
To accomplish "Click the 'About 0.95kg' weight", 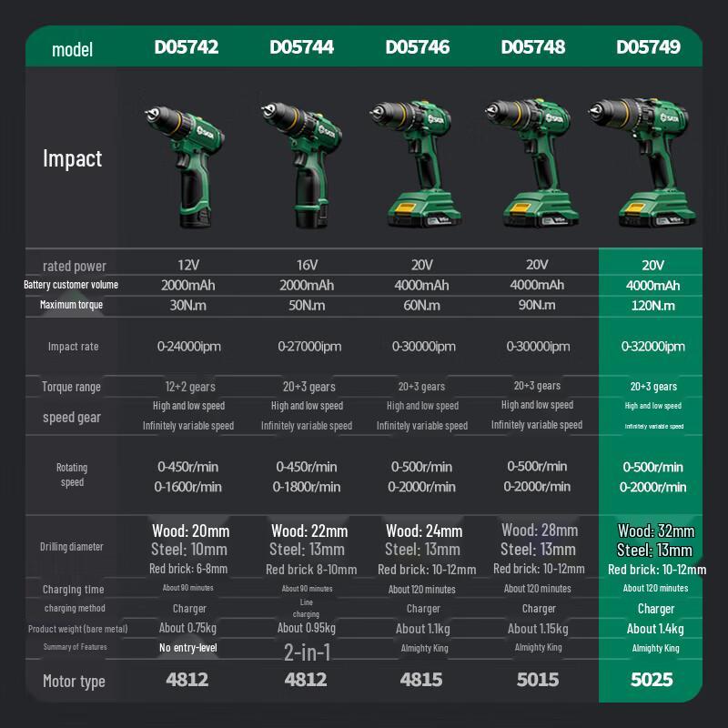I will [307, 628].
